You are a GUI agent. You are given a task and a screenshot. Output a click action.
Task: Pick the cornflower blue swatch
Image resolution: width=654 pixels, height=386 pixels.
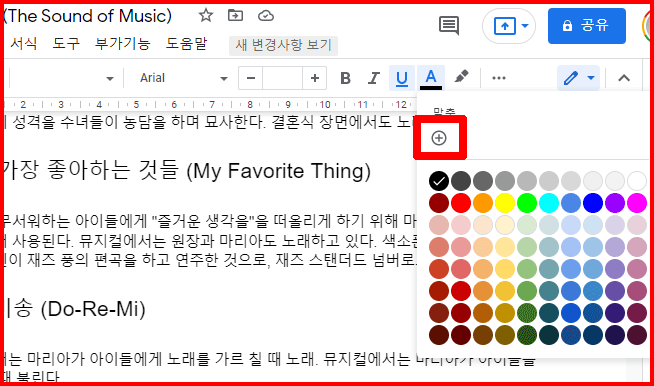pyautogui.click(x=571, y=203)
